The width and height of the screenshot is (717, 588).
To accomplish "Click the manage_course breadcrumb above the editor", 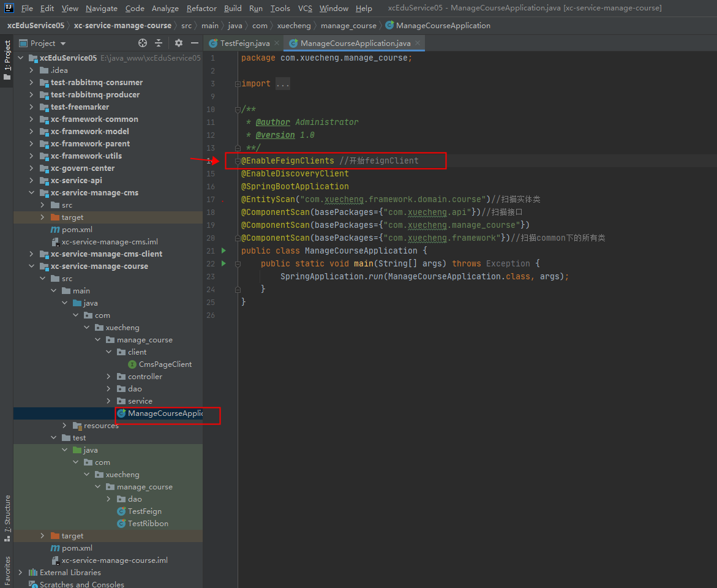I will (x=348, y=26).
